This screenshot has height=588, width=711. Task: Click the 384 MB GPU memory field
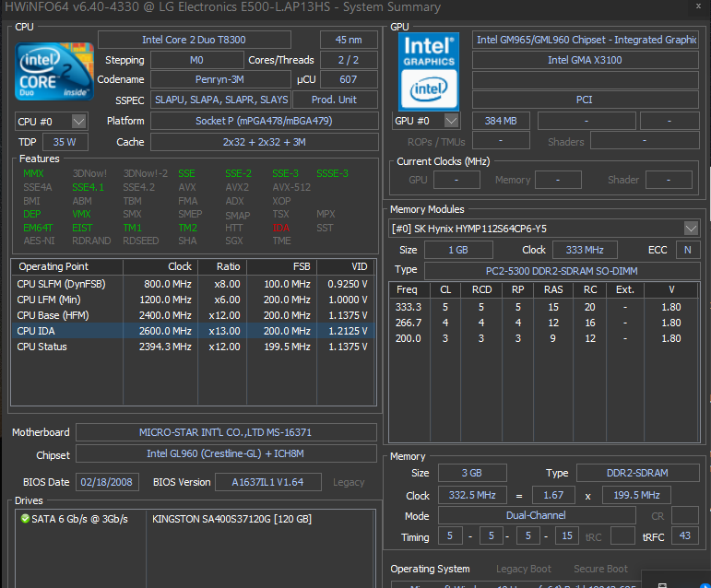[501, 121]
